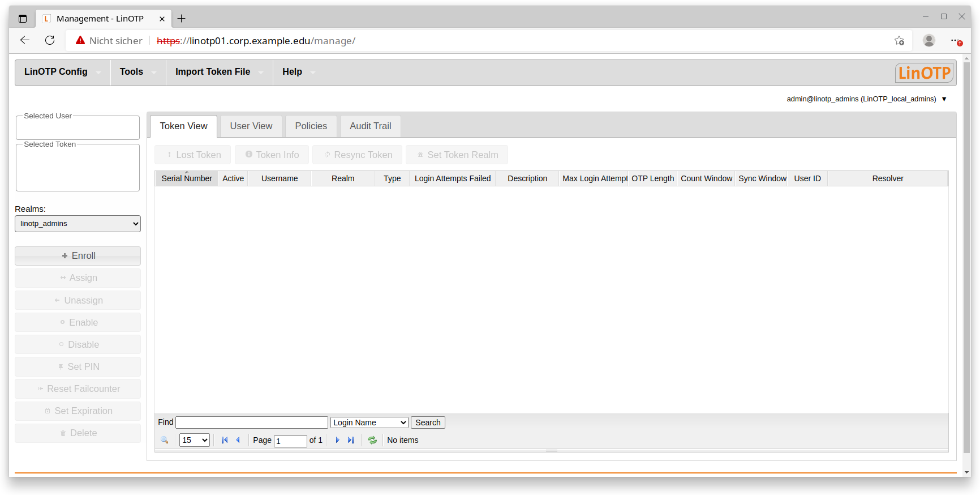Click into the Find text field
Image resolution: width=980 pixels, height=495 pixels.
(x=252, y=423)
